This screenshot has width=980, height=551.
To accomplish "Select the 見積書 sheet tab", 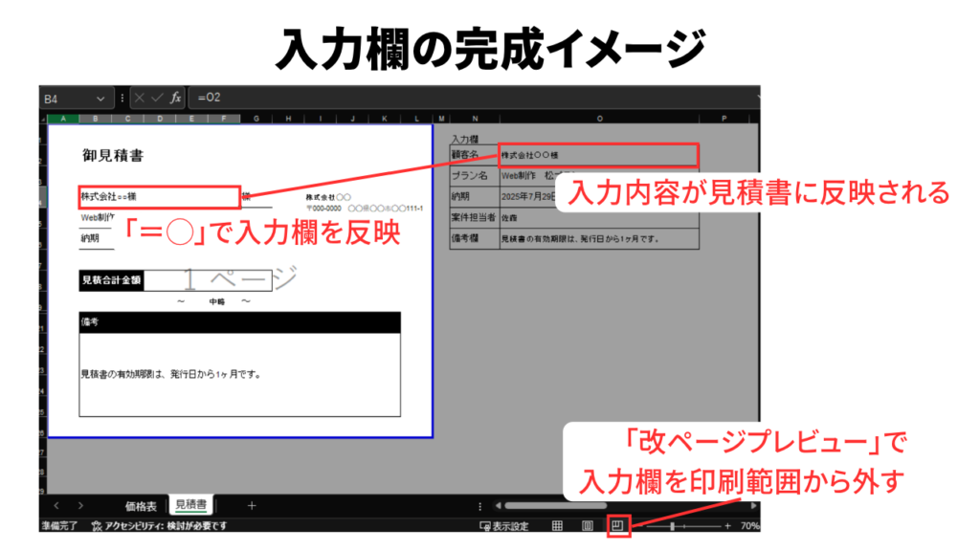I will point(190,505).
